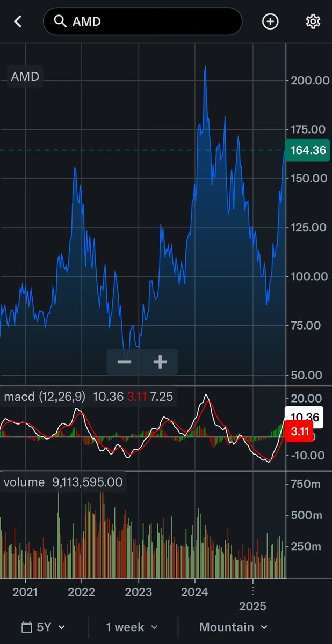Click the 100.00 price axis label

(309, 276)
